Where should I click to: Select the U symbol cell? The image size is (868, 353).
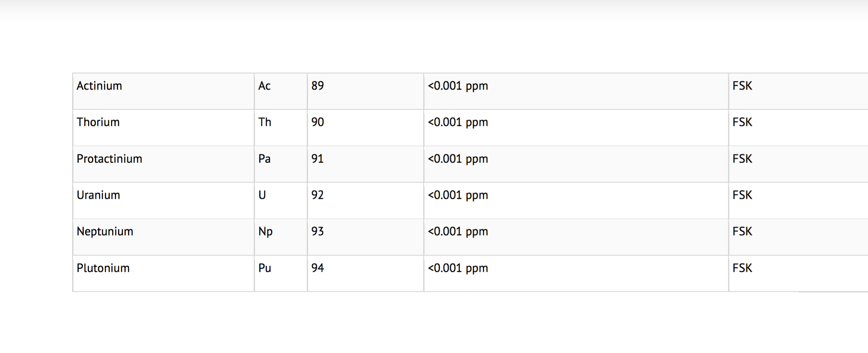click(262, 195)
